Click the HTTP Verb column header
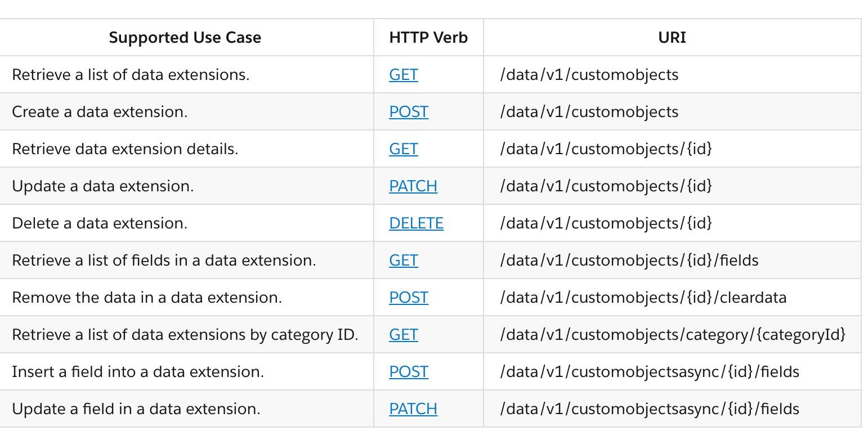The image size is (868, 440). pyautogui.click(x=428, y=38)
